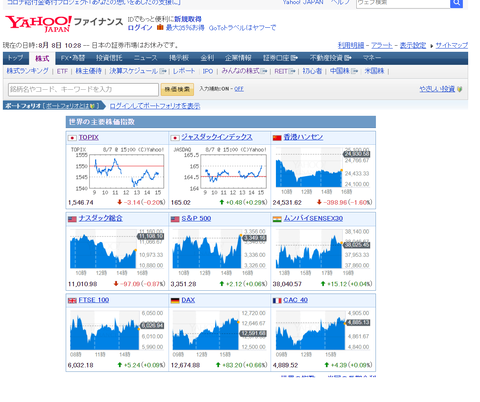Open the ジャスダックインデックス link

217,137
